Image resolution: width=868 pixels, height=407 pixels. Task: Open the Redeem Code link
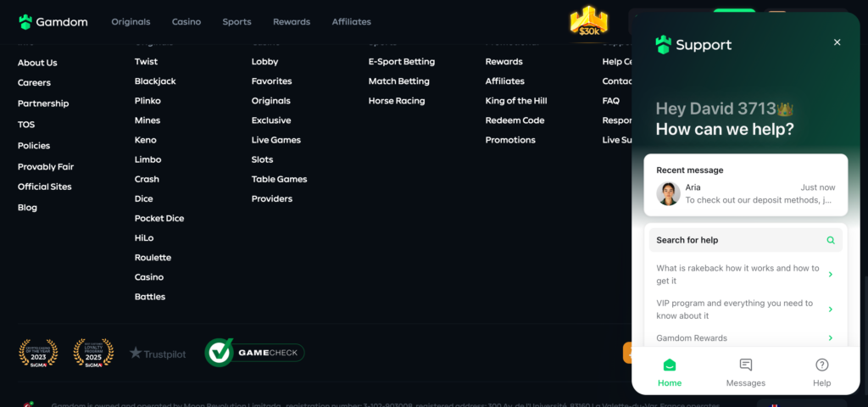515,120
